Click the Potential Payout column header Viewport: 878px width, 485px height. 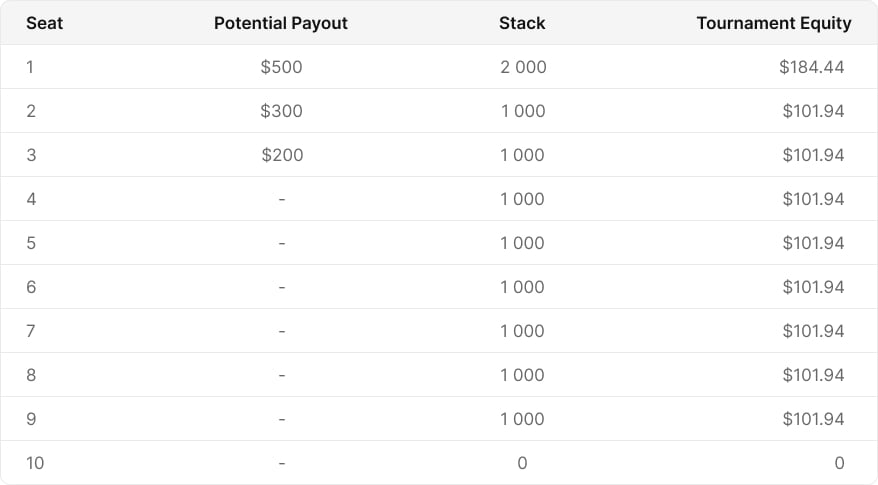[281, 23]
